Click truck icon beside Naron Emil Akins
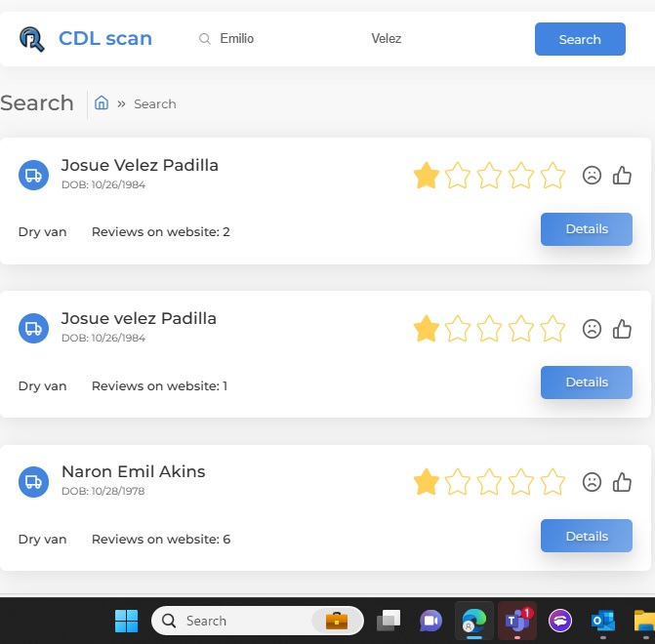The image size is (655, 644). coord(33,481)
